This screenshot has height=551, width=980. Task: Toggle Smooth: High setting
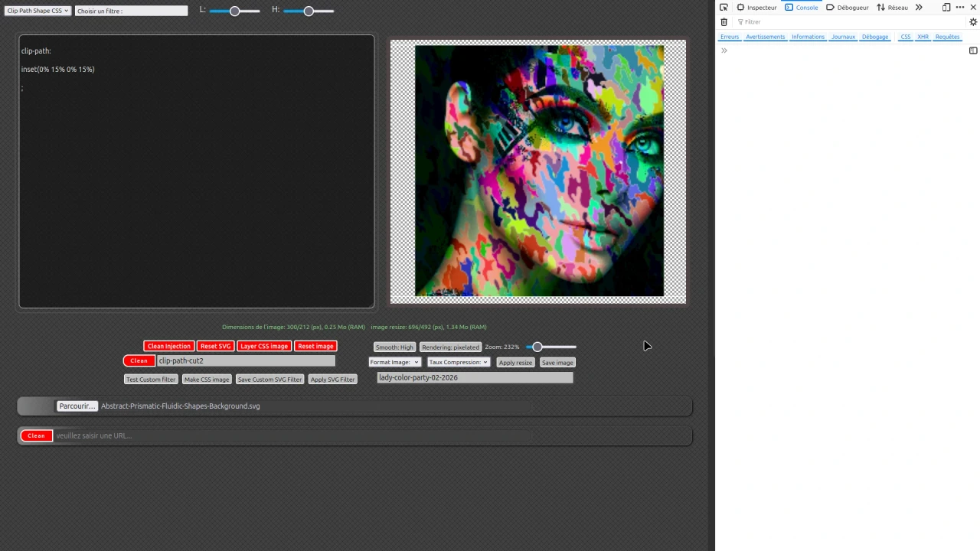coord(394,347)
